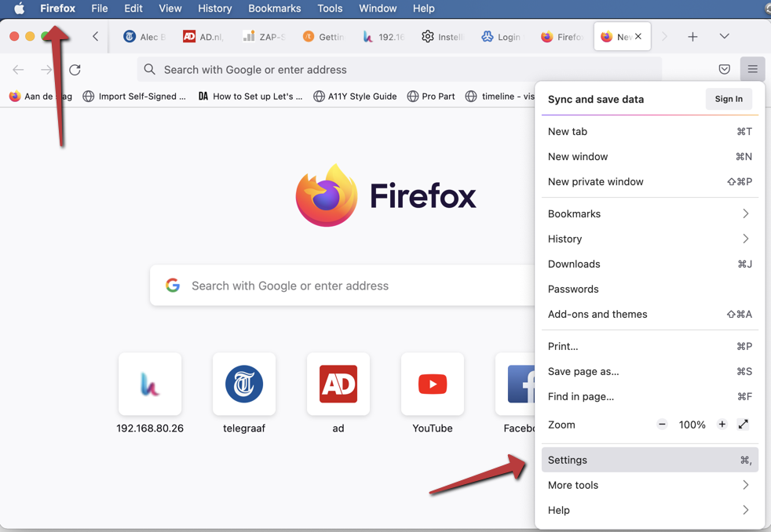
Task: Choose Save page as...
Action: 649,371
